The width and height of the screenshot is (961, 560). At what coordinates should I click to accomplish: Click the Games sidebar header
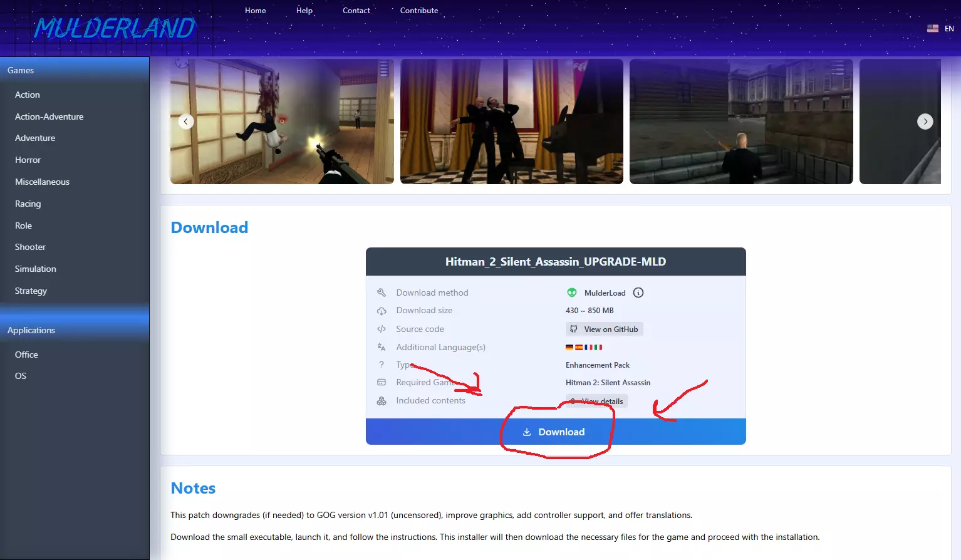pyautogui.click(x=75, y=70)
